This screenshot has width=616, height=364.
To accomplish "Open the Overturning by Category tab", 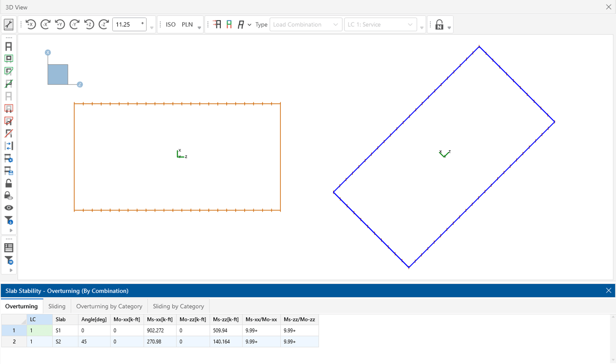I will pos(110,306).
